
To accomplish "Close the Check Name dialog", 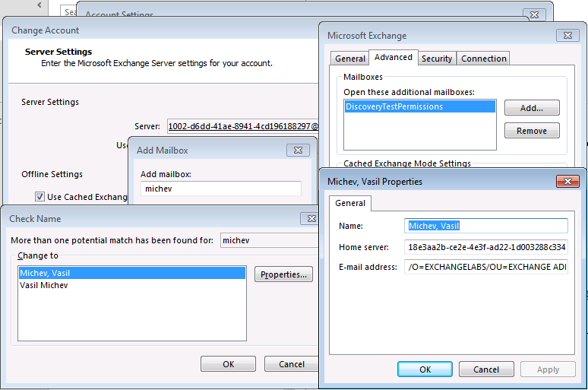I will (x=311, y=218).
